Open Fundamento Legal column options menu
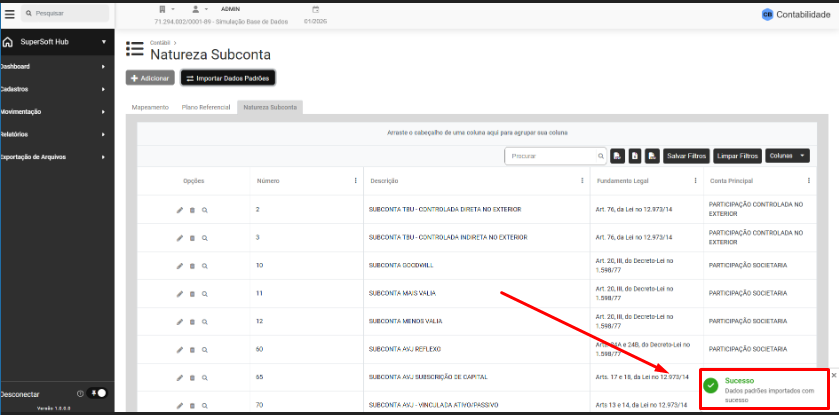Viewport: 839px width, 415px height. pos(695,181)
